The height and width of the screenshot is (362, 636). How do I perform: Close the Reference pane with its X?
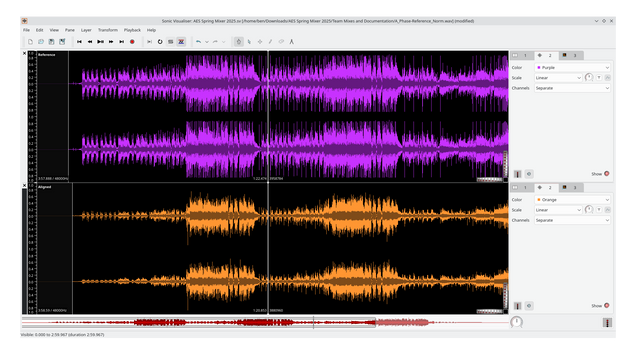point(24,54)
